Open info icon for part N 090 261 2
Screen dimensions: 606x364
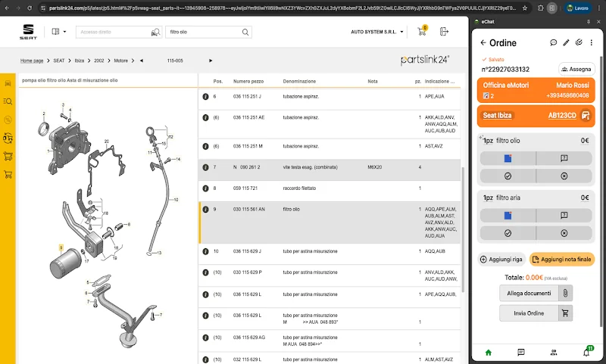pyautogui.click(x=205, y=167)
